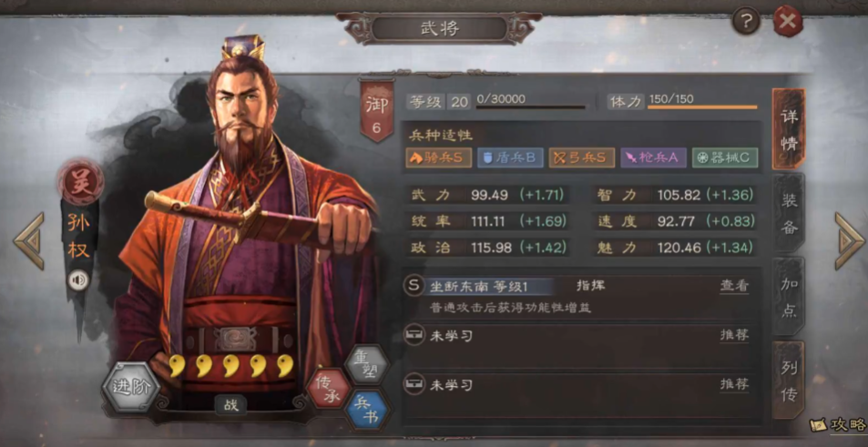Screen dimensions: 868x447
Task: Toggle the 战 label under portrait
Action: pos(230,405)
